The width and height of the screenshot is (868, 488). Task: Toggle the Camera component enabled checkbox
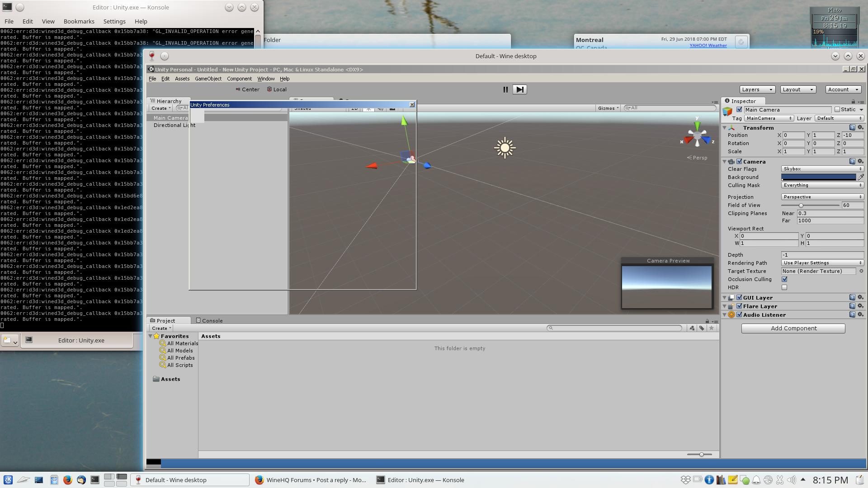point(740,162)
